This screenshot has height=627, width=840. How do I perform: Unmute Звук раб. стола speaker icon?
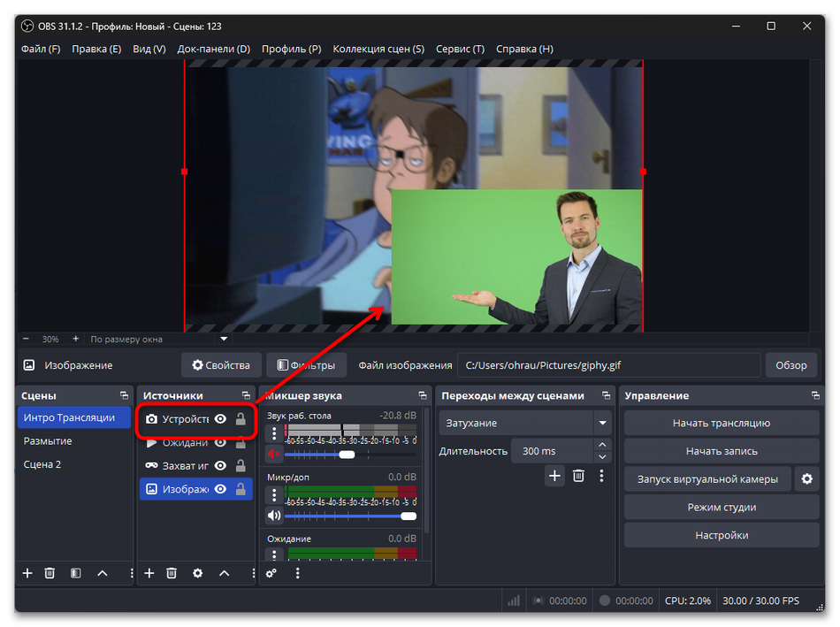click(x=274, y=455)
